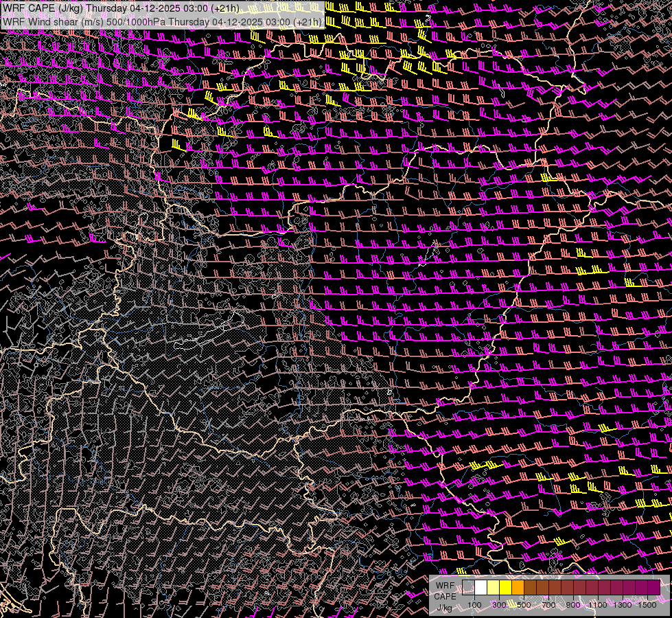Select the last purple swatch above 1500
The height and width of the screenshot is (618, 672).
654,587
